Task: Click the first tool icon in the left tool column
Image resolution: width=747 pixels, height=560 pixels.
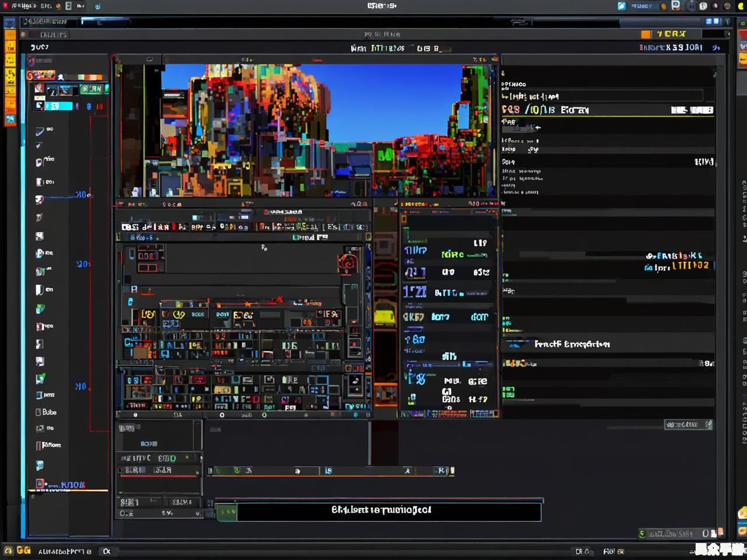Action: (x=40, y=131)
